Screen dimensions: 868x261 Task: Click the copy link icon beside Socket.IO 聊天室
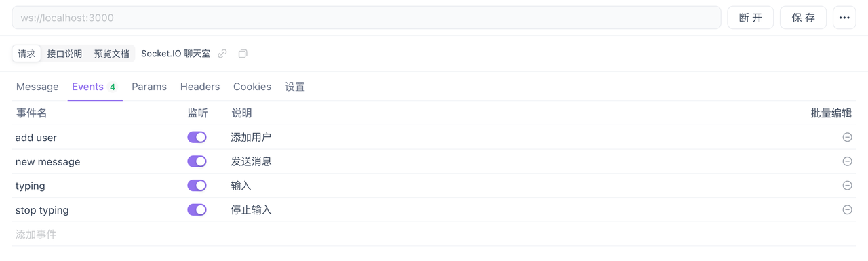coord(222,54)
